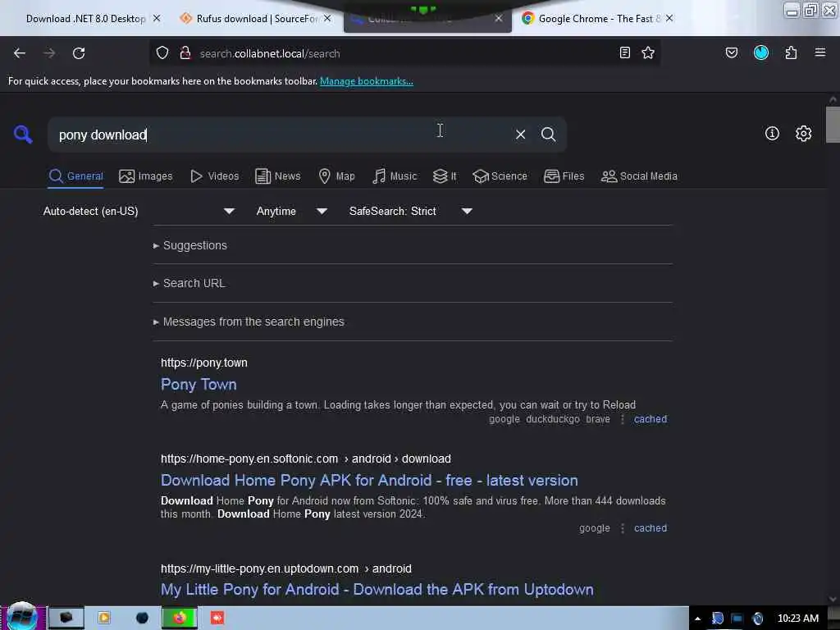Open the Auto-detect (en-US) language dropdown
The height and width of the screenshot is (630, 840).
[x=139, y=211]
